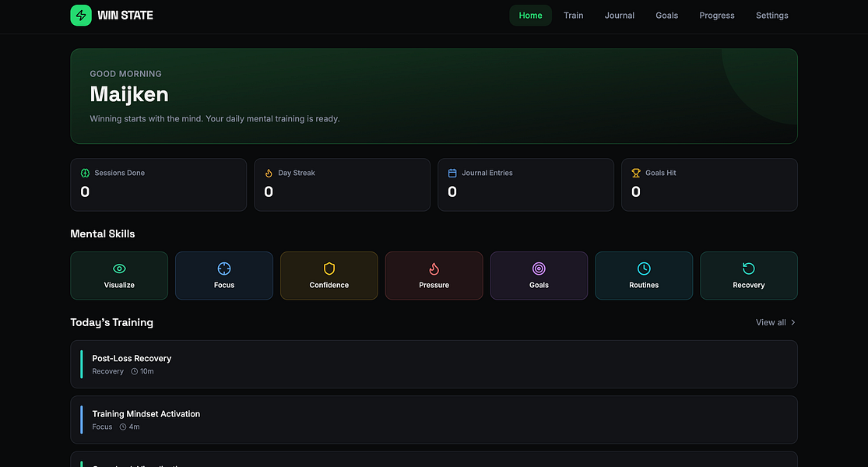Click the name Maijken in the banner

pyautogui.click(x=129, y=95)
